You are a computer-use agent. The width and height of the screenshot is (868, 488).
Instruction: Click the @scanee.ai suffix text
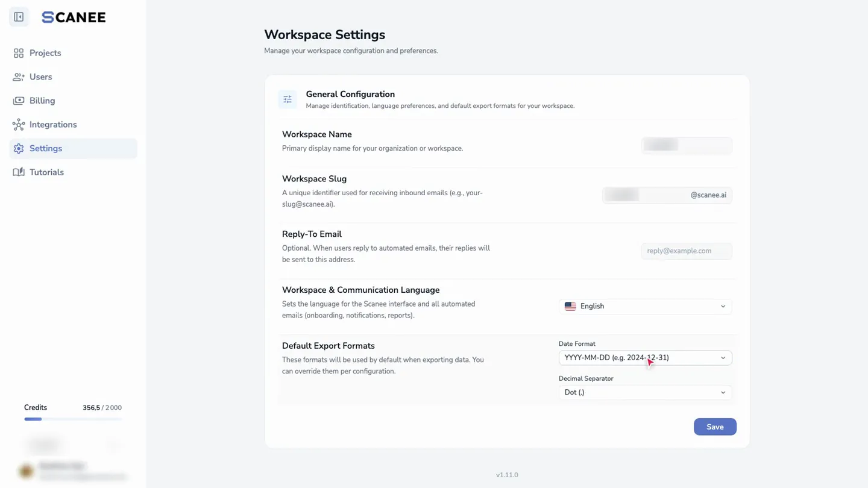click(x=708, y=195)
